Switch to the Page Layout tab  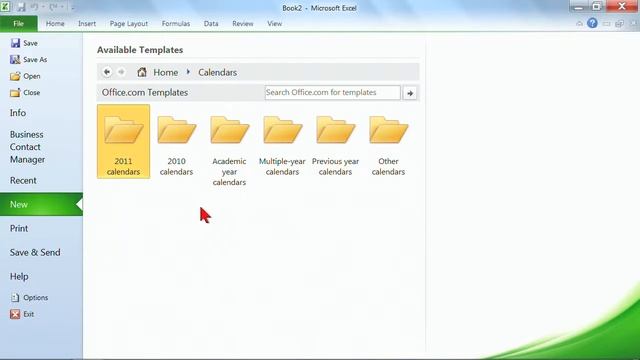(x=129, y=24)
